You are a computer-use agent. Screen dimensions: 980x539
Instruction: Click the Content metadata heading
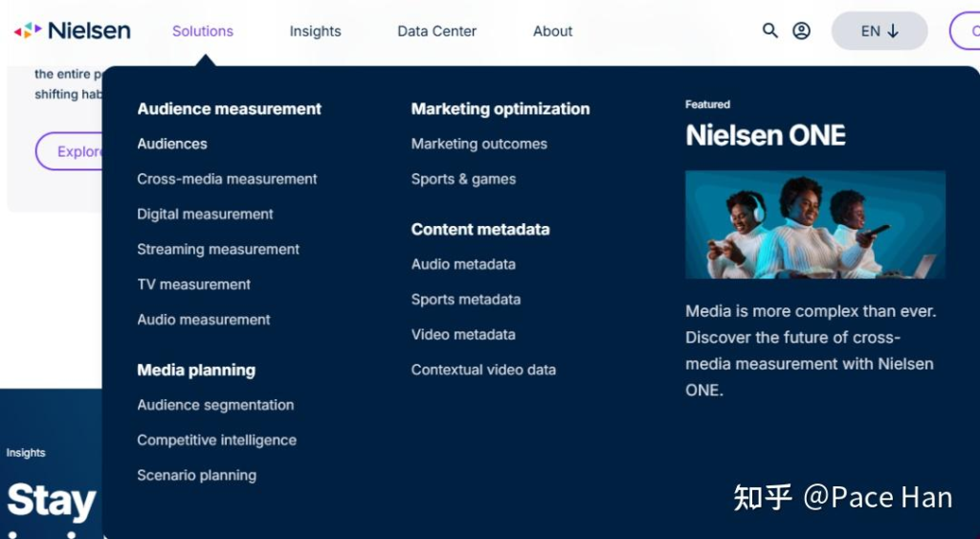point(480,230)
